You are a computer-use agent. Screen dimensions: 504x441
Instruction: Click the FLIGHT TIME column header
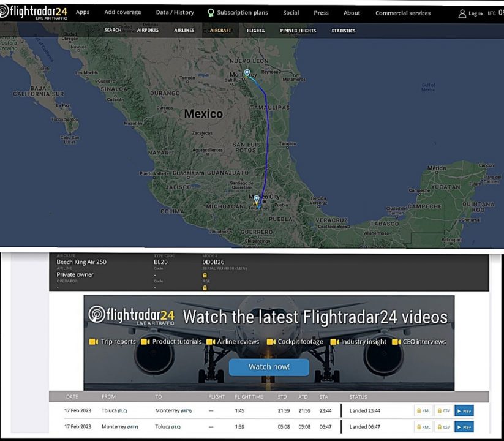click(249, 397)
